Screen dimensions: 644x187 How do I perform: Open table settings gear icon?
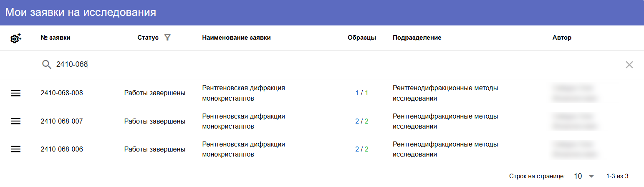[x=15, y=38]
